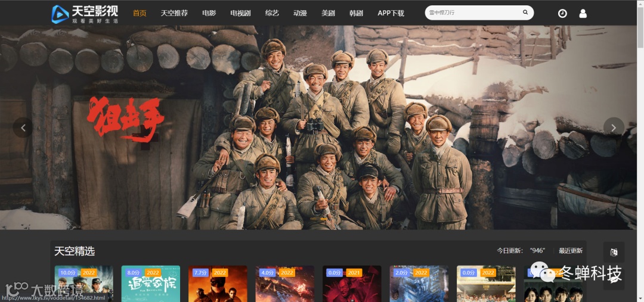This screenshot has height=302, width=644.
Task: Advance to the next carousel banner
Action: [614, 127]
